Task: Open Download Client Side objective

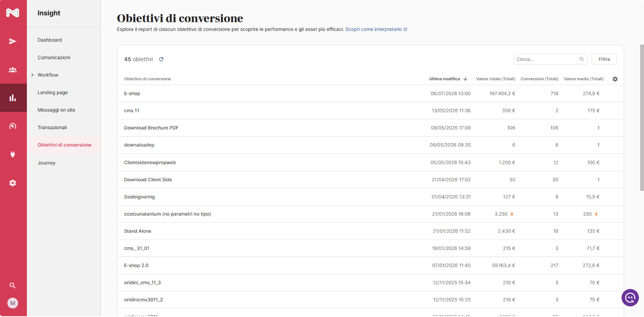Action: pyautogui.click(x=148, y=180)
